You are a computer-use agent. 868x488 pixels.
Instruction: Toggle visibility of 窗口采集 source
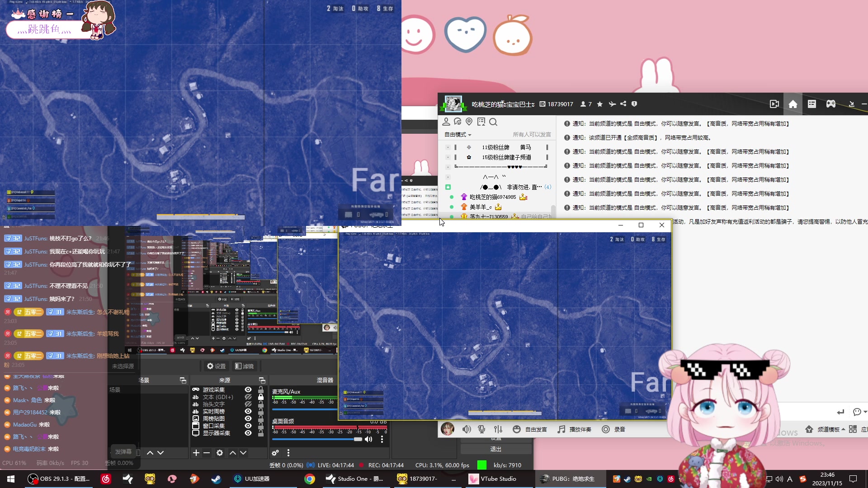[248, 426]
